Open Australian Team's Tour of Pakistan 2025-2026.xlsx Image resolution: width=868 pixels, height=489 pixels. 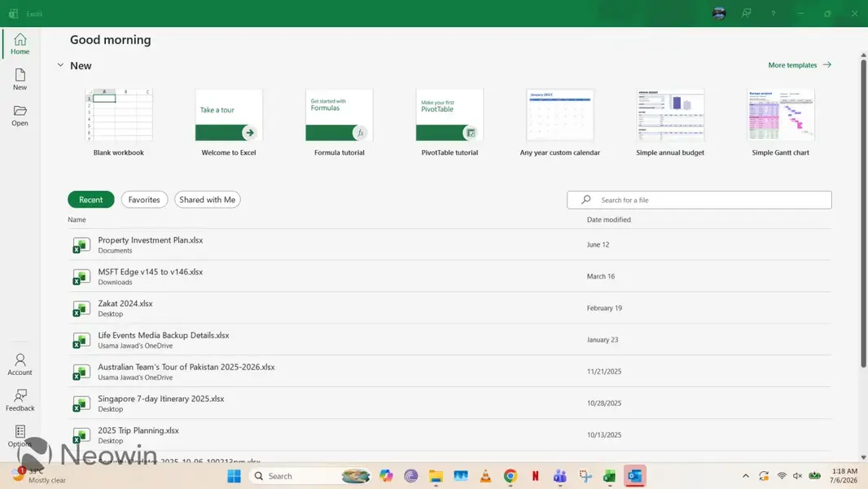click(449, 371)
